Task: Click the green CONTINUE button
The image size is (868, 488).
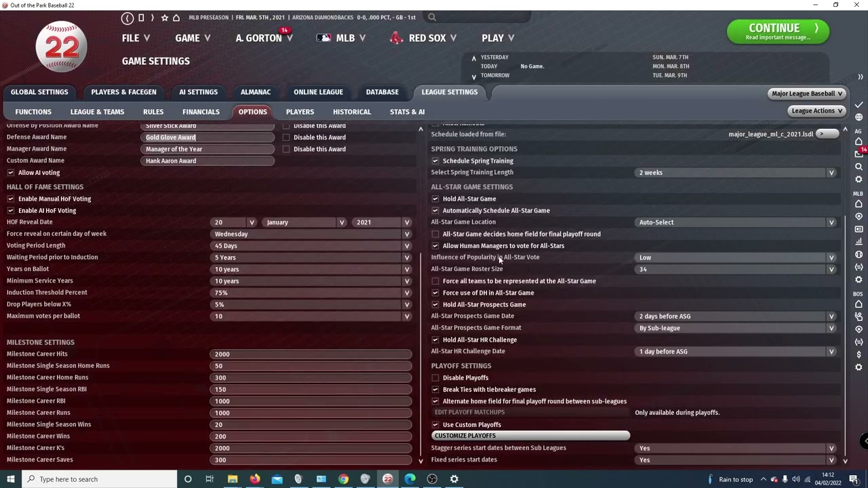Action: coord(778,31)
